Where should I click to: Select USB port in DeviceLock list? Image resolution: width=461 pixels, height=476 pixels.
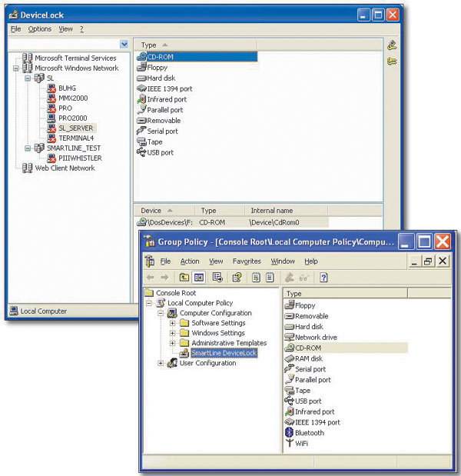pos(155,152)
